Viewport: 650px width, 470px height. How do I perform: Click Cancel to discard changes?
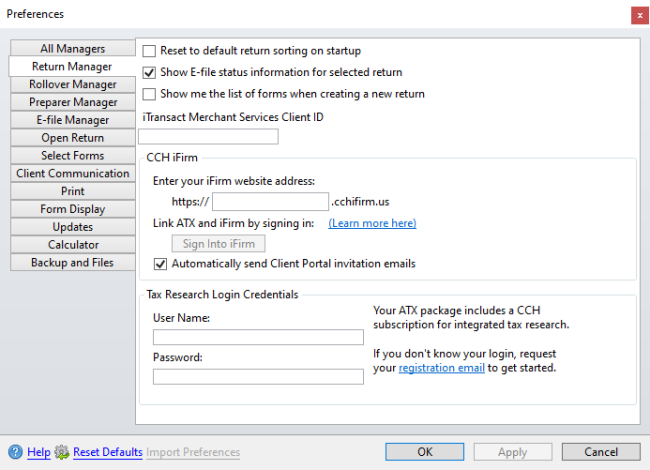point(601,452)
